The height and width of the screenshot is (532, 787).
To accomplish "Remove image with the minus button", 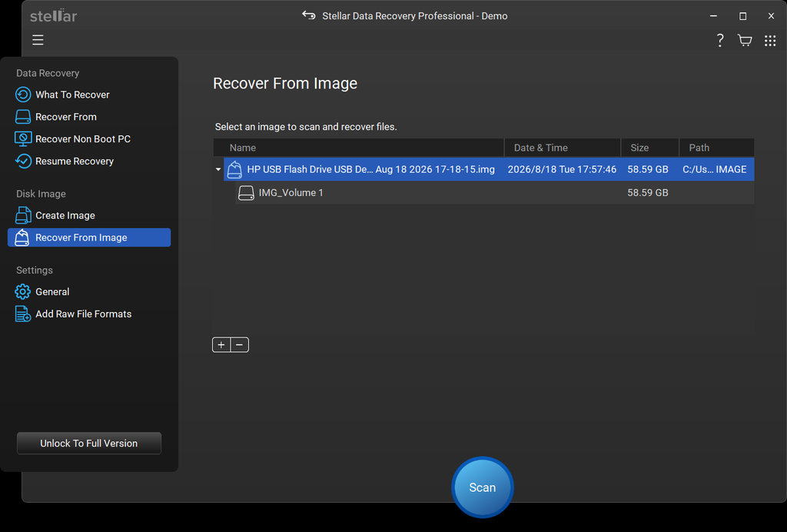I will (x=240, y=344).
